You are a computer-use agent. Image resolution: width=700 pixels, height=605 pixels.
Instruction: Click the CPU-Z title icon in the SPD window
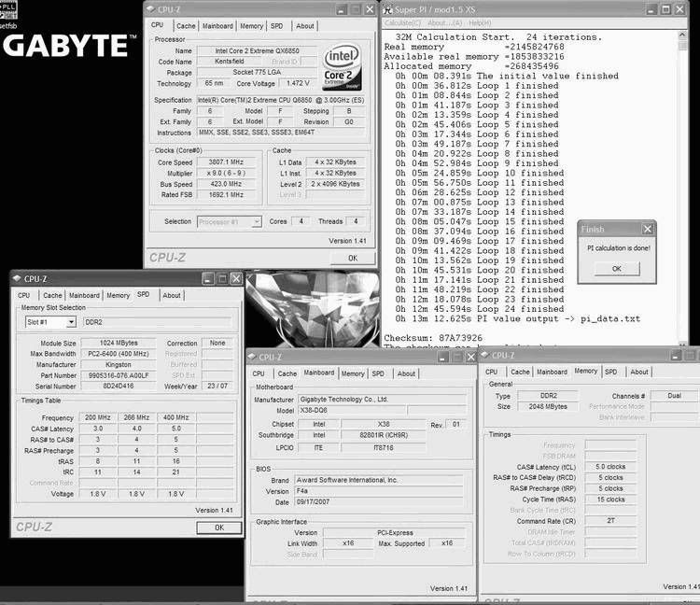pos(17,278)
